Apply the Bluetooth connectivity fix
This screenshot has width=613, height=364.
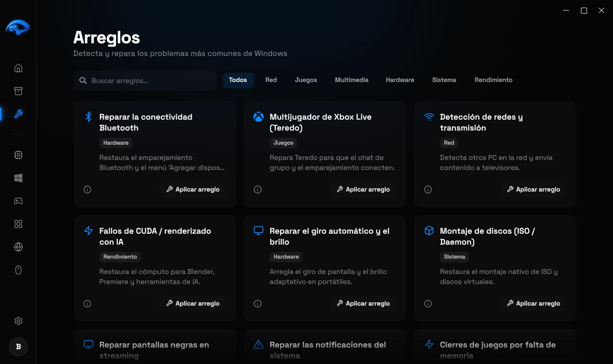coord(193,190)
